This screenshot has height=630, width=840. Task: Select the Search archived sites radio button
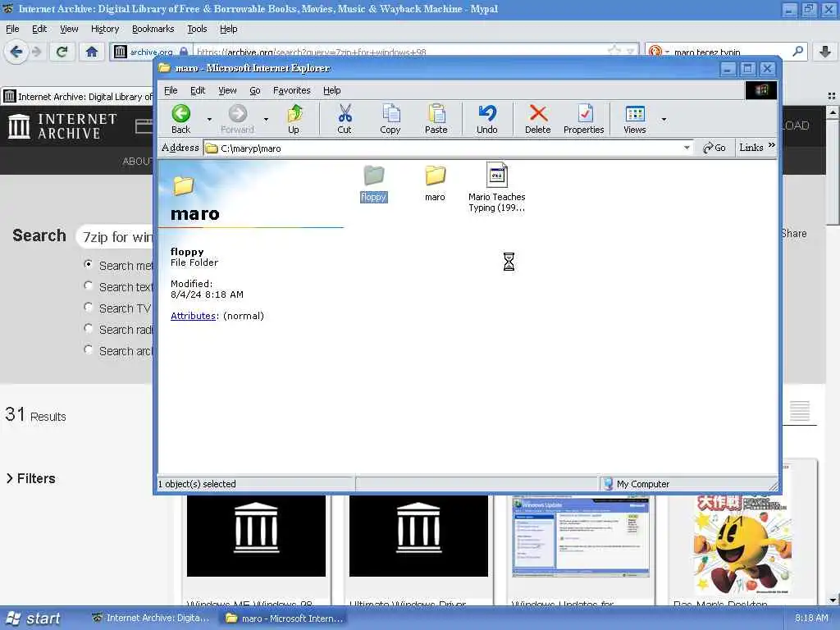coord(89,350)
